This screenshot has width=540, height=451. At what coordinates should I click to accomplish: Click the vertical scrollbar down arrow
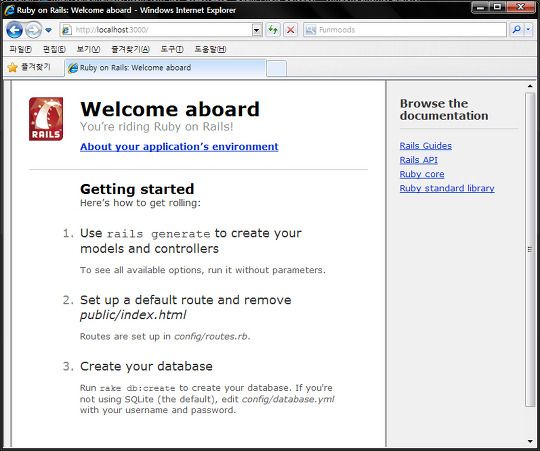530,441
